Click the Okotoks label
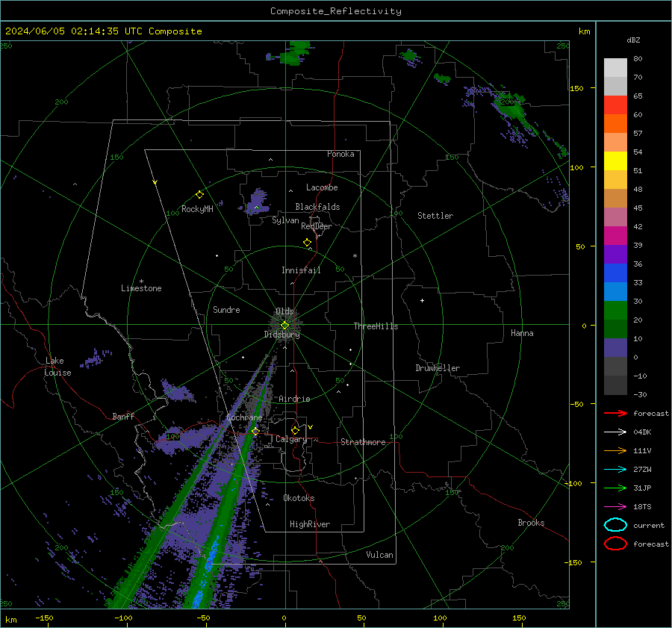Screen dimensions: 672x628 click(x=299, y=498)
